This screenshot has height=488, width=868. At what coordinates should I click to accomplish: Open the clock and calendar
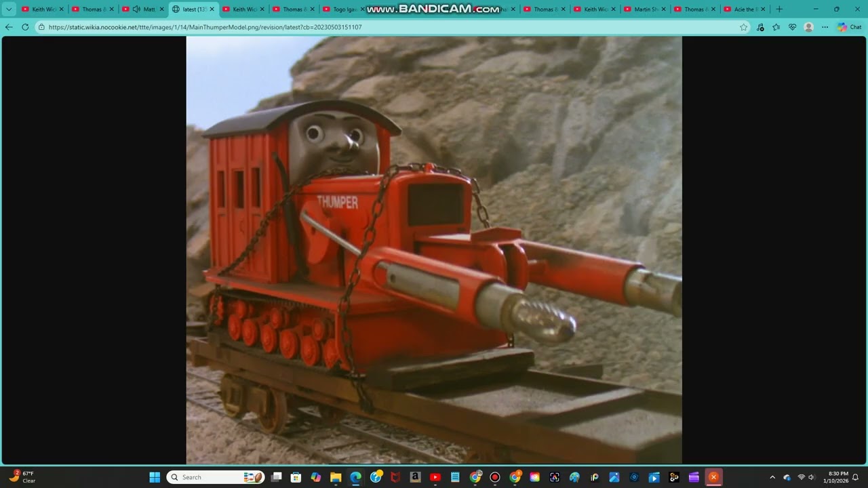pyautogui.click(x=837, y=477)
